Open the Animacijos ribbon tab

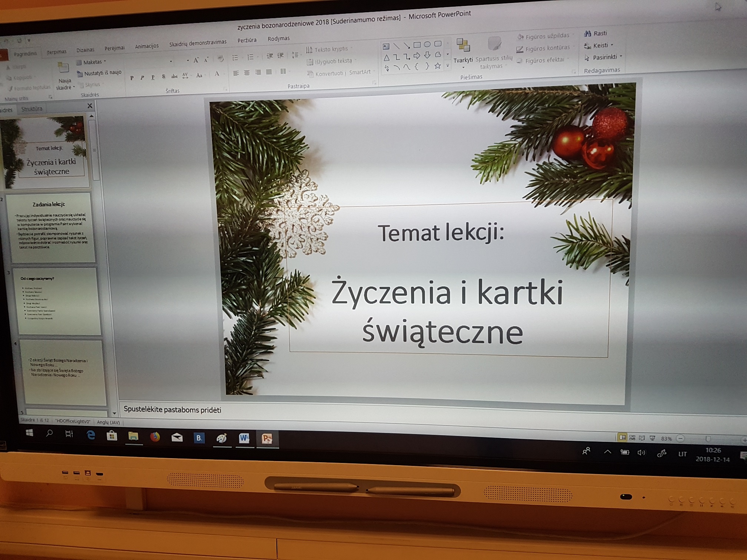coord(147,46)
